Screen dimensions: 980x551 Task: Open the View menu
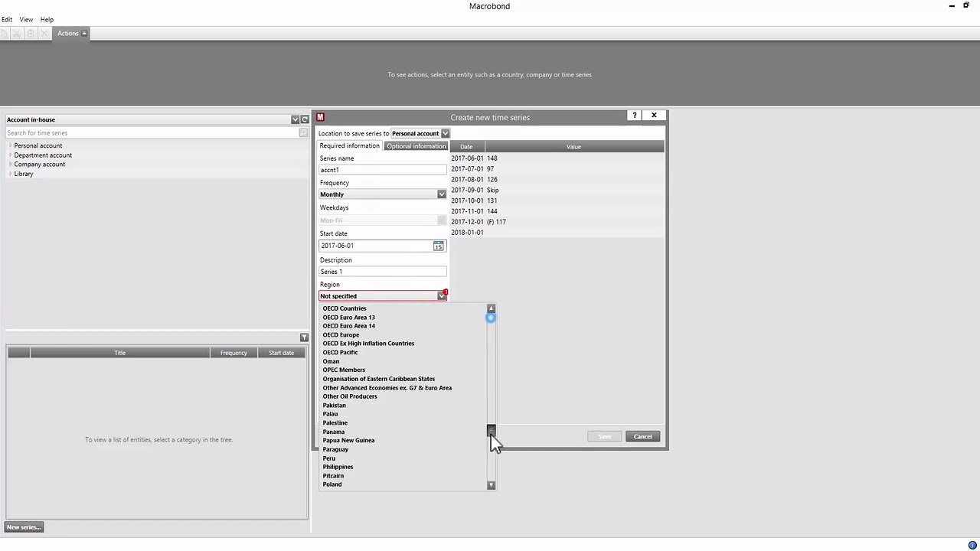click(x=26, y=19)
